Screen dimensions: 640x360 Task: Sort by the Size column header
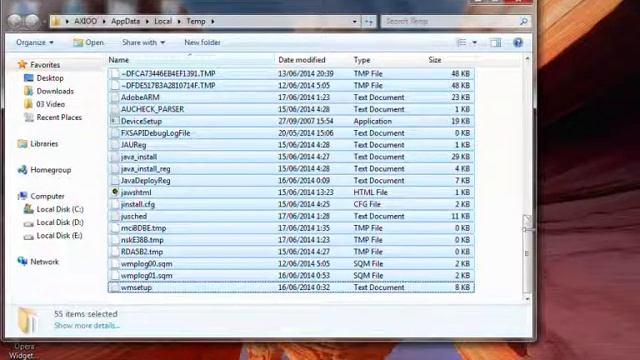click(449, 60)
